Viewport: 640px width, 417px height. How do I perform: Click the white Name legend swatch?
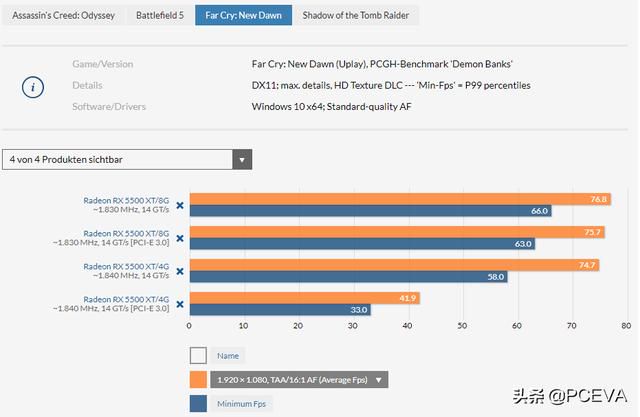click(x=198, y=355)
